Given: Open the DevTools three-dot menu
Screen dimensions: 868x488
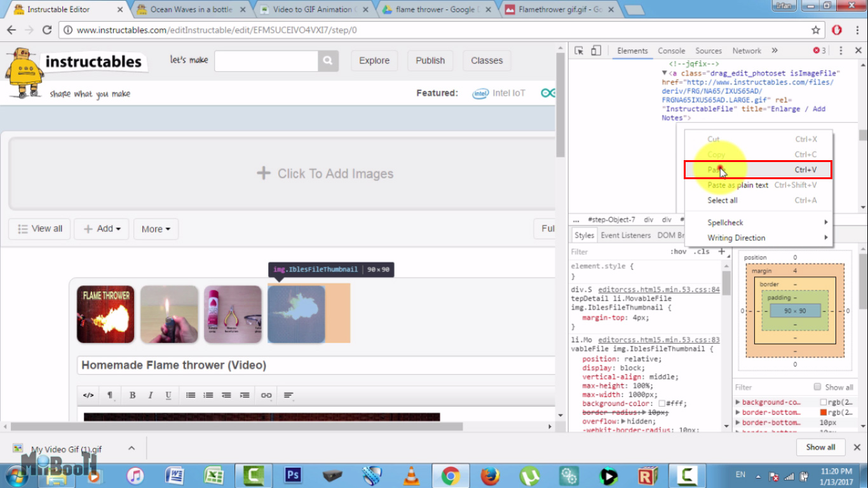Looking at the screenshot, I should point(841,51).
